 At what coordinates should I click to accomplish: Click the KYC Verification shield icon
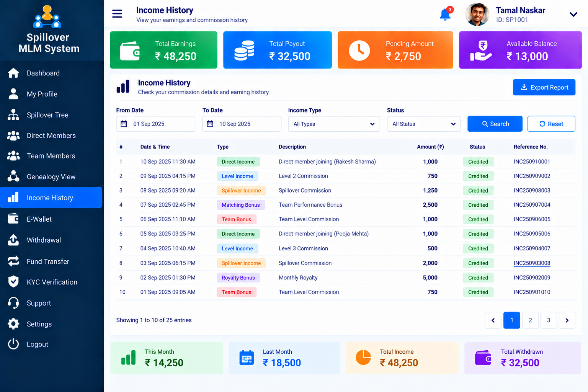tap(13, 282)
